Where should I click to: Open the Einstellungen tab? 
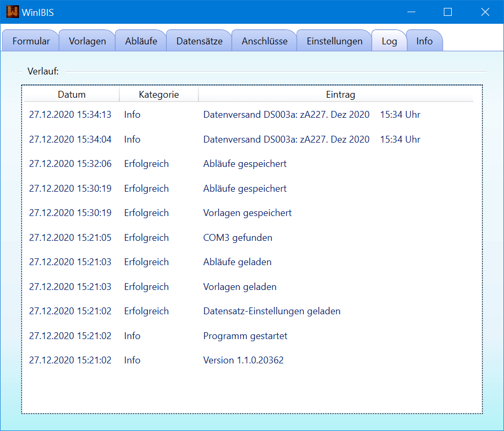tap(334, 41)
